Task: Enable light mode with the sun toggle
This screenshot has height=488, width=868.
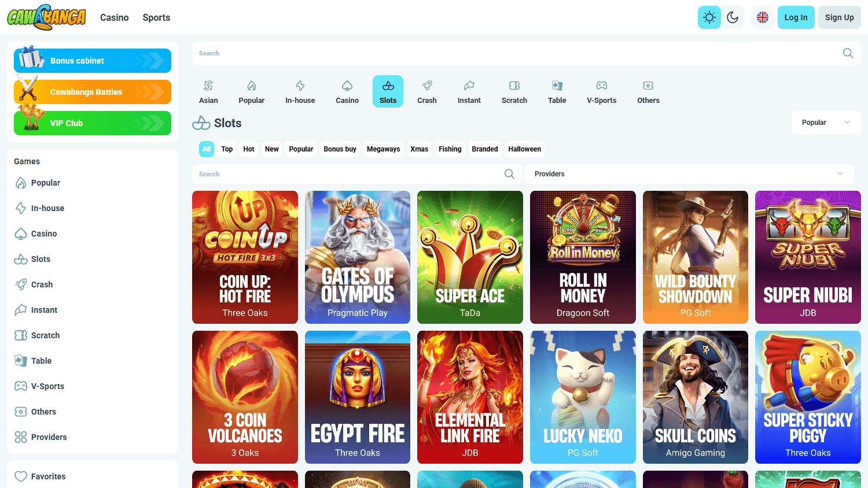Action: pos(709,17)
